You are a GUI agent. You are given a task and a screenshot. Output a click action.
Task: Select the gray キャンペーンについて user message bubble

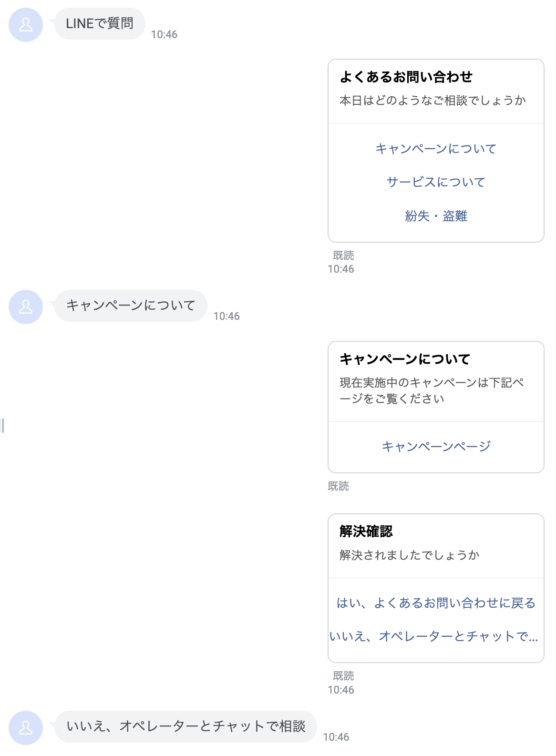coord(131,306)
